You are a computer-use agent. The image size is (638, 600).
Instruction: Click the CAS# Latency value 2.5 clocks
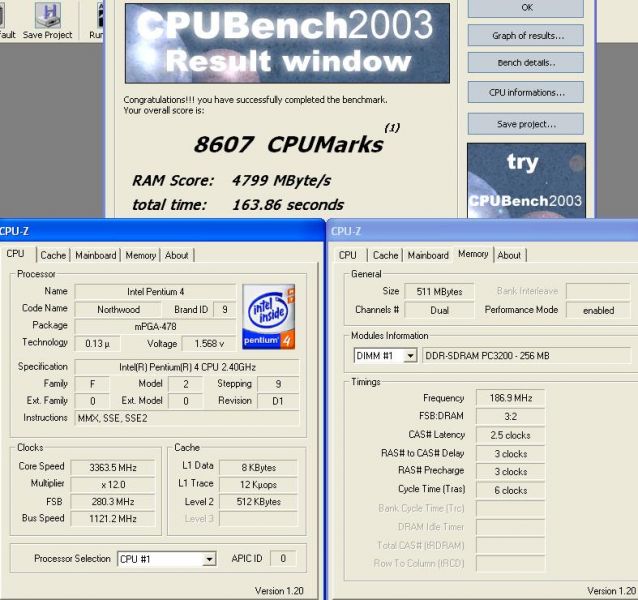[x=511, y=435]
